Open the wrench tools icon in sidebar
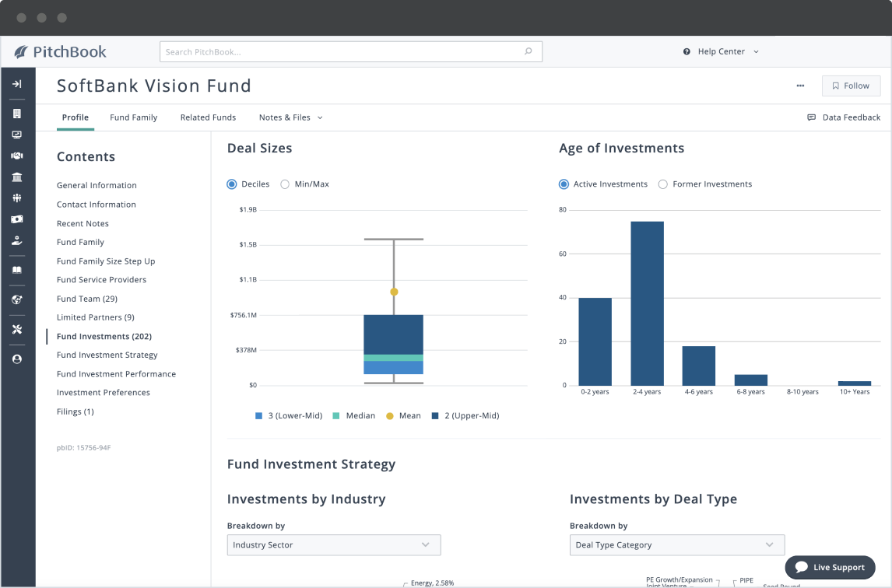 coord(17,329)
